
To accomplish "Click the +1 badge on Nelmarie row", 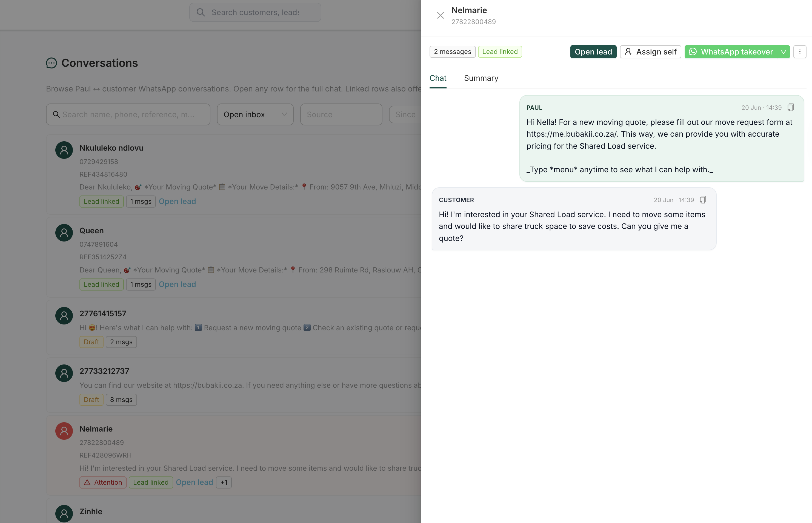I will (224, 482).
